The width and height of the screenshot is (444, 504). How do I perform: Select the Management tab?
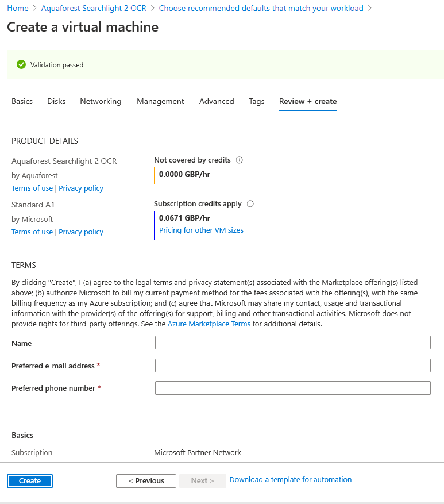(x=160, y=101)
